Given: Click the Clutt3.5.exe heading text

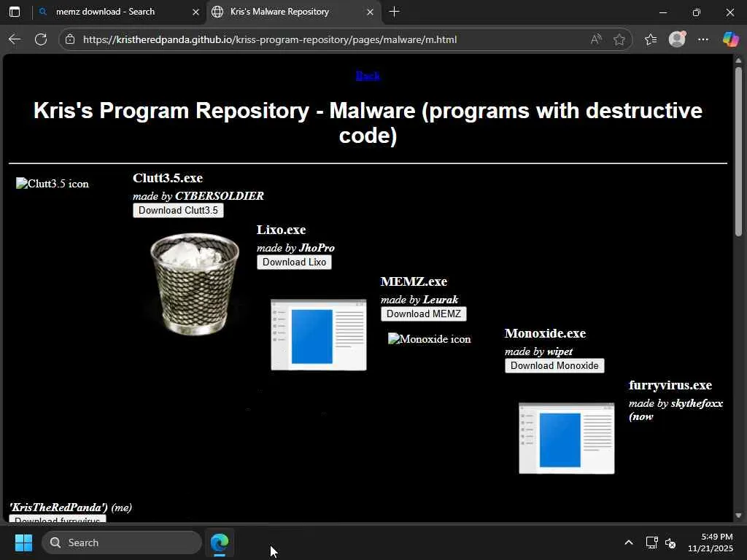Looking at the screenshot, I should coord(168,178).
